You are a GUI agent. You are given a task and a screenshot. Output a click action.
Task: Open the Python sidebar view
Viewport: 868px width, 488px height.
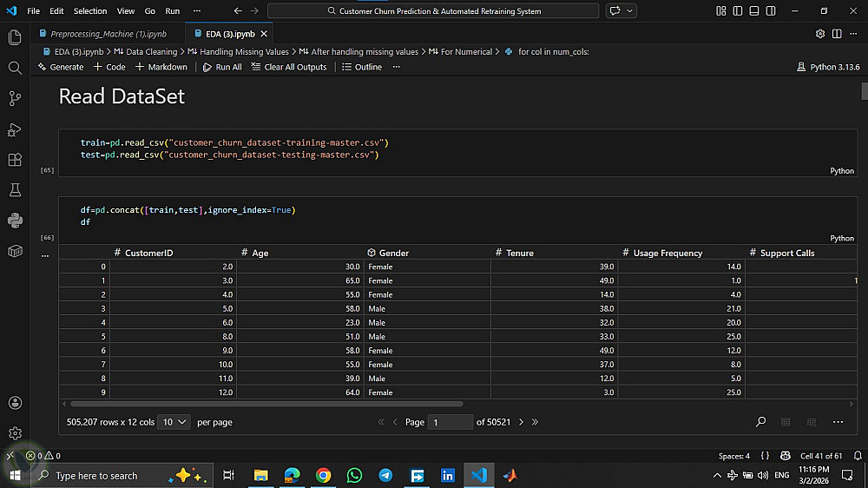15,221
